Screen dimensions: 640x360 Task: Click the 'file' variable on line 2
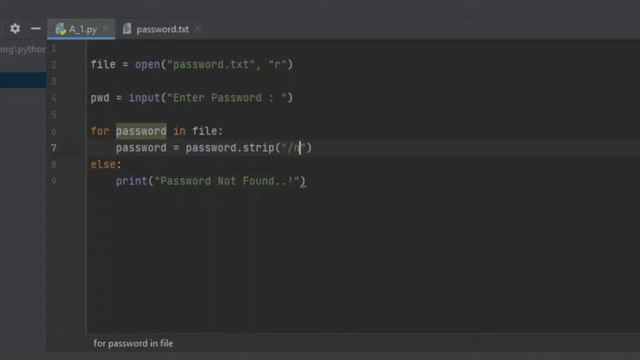click(103, 64)
